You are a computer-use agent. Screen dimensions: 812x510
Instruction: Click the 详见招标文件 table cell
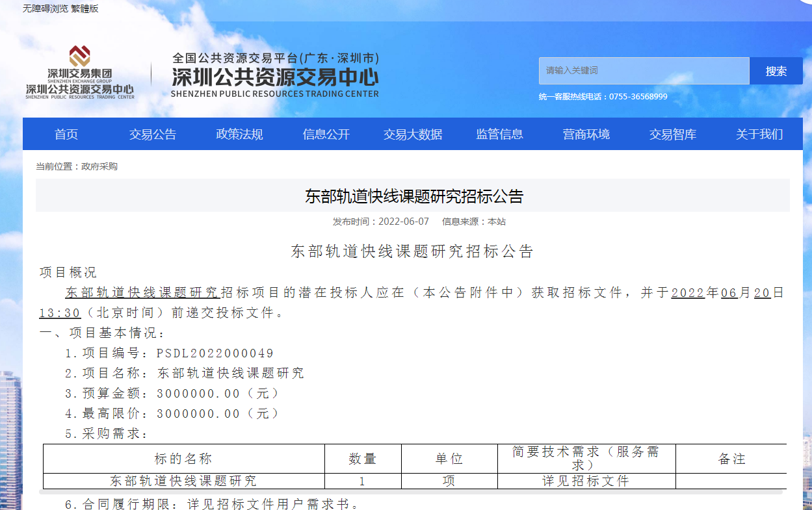[586, 481]
